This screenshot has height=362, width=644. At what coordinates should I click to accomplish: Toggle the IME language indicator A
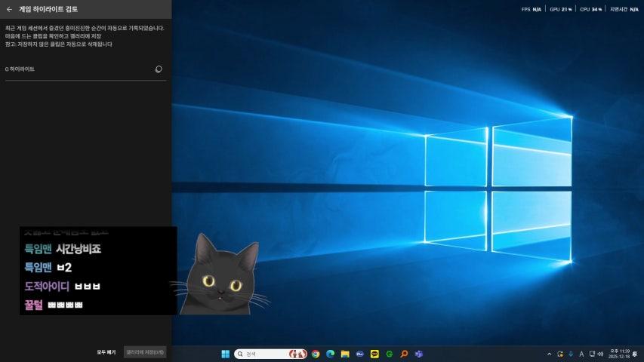pos(581,354)
